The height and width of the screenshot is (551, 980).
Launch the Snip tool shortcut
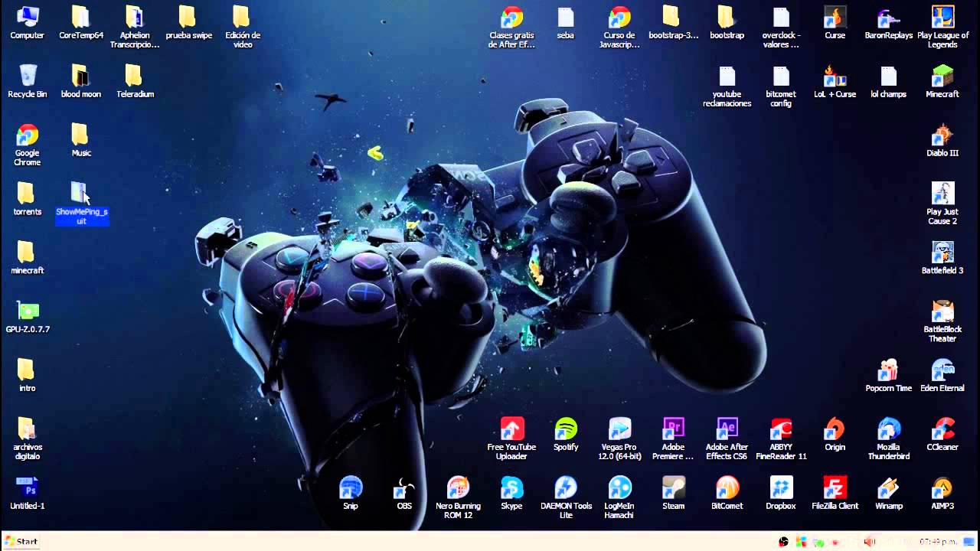tap(350, 494)
